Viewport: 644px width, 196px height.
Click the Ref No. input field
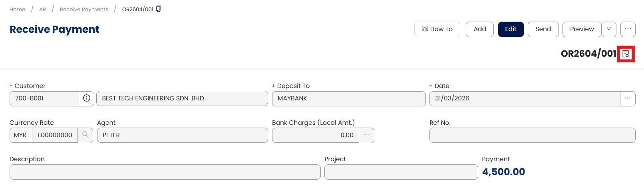[532, 135]
